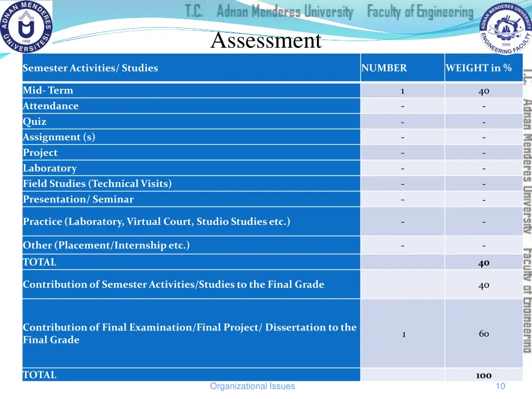
Task: Click the 'Organizational Issues' footer text
Action: [x=252, y=386]
